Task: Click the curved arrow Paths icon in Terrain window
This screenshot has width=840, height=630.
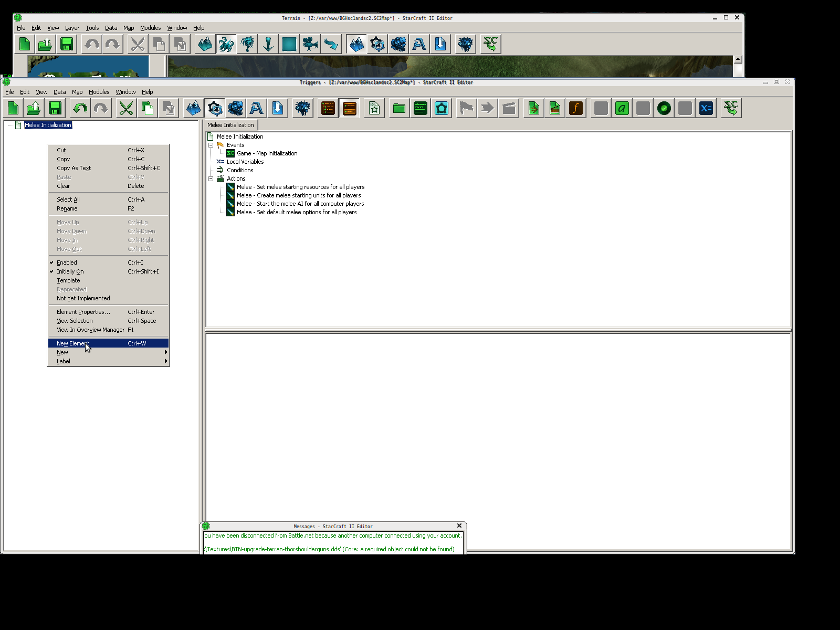Action: point(331,44)
